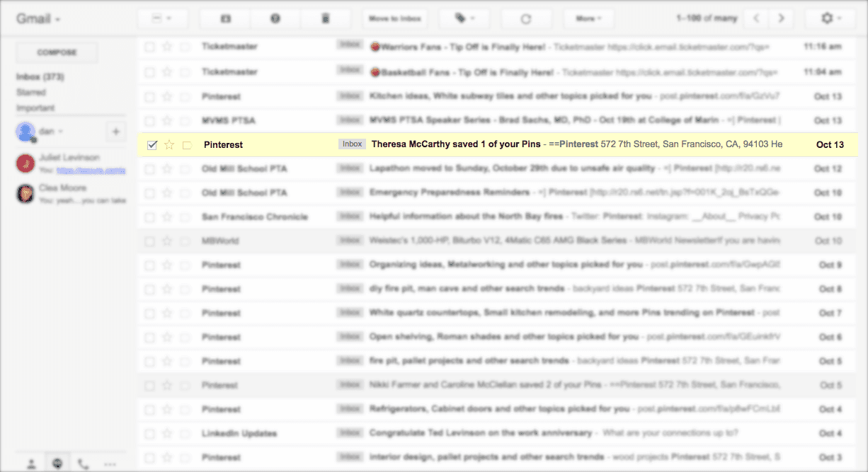
Task: Go to the older messages with the right arrow
Action: click(x=781, y=18)
